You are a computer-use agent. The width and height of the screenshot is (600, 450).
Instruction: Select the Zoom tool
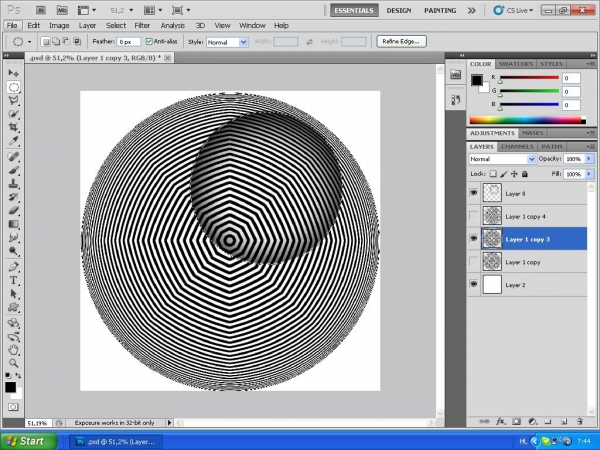pyautogui.click(x=13, y=363)
